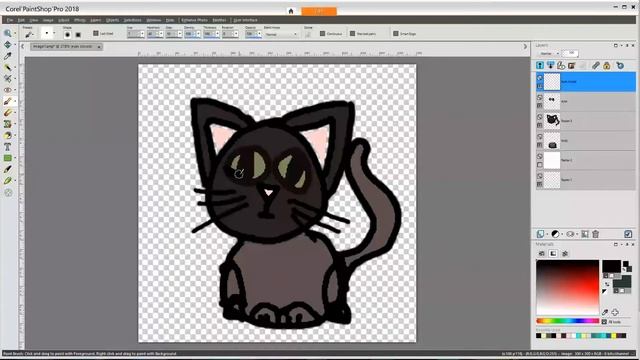Open the Edit menu
The width and height of the screenshot is (640, 360).
tap(21, 20)
